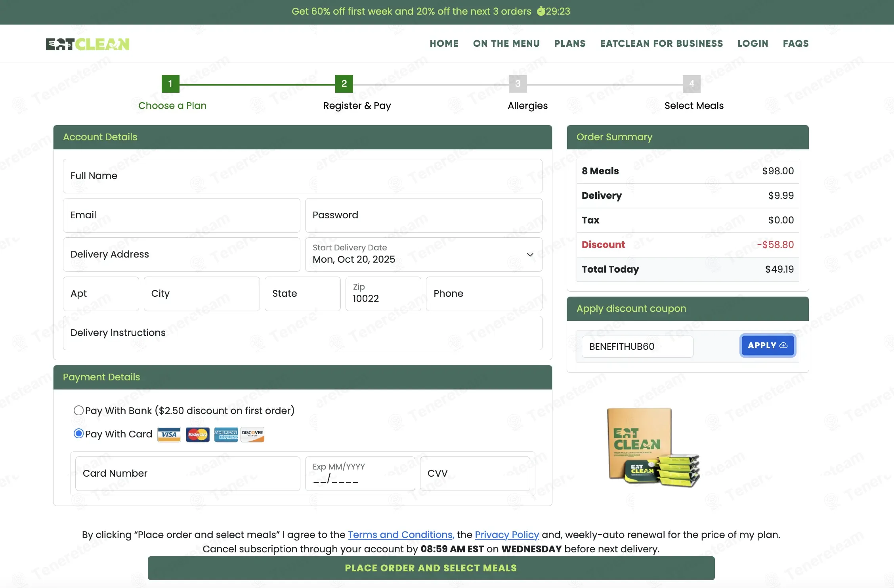Click the American Express card icon
The image size is (894, 588).
[x=226, y=434]
